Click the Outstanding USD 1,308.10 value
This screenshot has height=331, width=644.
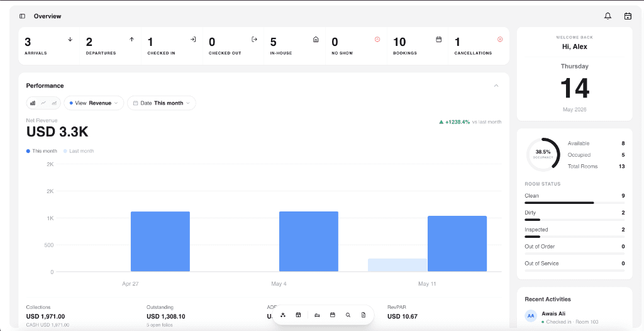[x=166, y=317]
